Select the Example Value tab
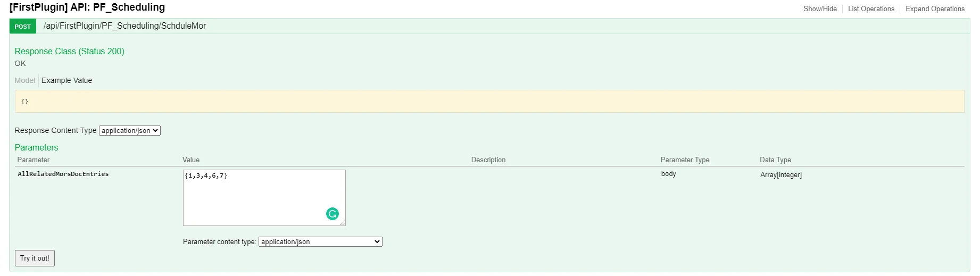 67,80
